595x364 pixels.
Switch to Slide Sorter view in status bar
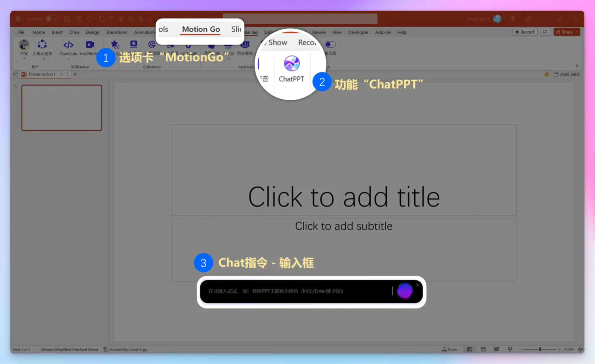483,349
